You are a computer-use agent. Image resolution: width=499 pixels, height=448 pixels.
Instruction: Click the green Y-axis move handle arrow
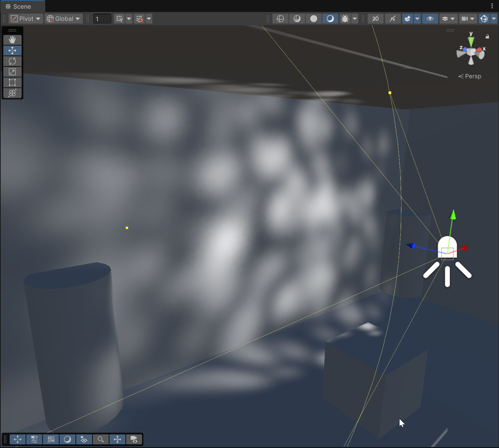click(x=452, y=214)
